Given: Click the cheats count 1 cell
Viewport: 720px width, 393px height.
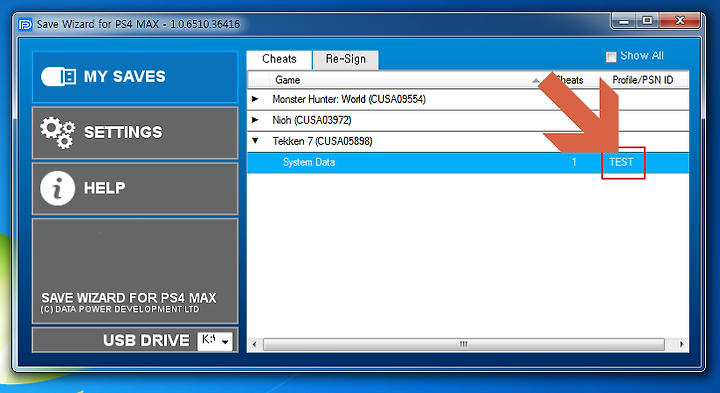Looking at the screenshot, I should 574,163.
